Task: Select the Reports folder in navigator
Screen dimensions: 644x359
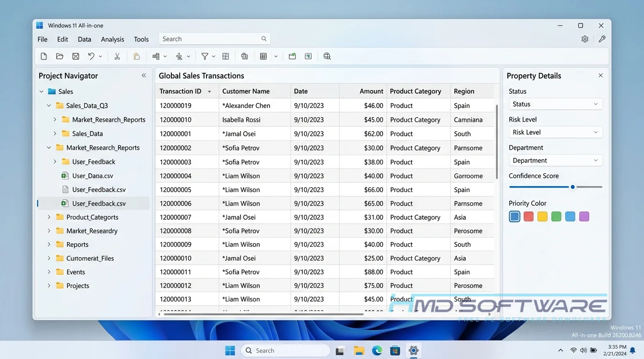Action: click(77, 244)
